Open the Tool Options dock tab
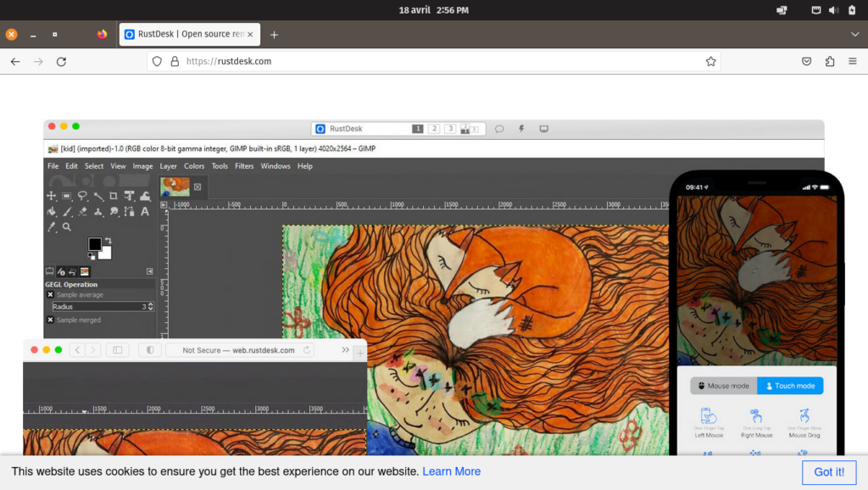Viewport: 868px width, 490px height. click(50, 271)
